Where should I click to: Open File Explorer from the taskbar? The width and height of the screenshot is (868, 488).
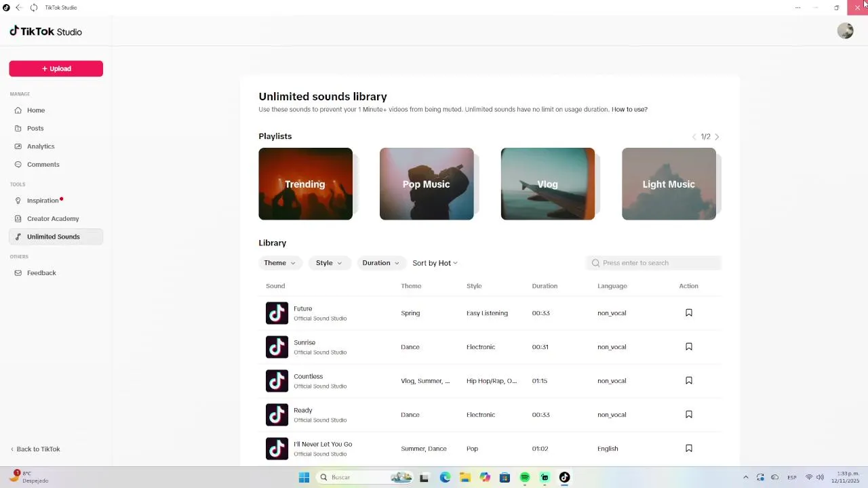tap(465, 477)
